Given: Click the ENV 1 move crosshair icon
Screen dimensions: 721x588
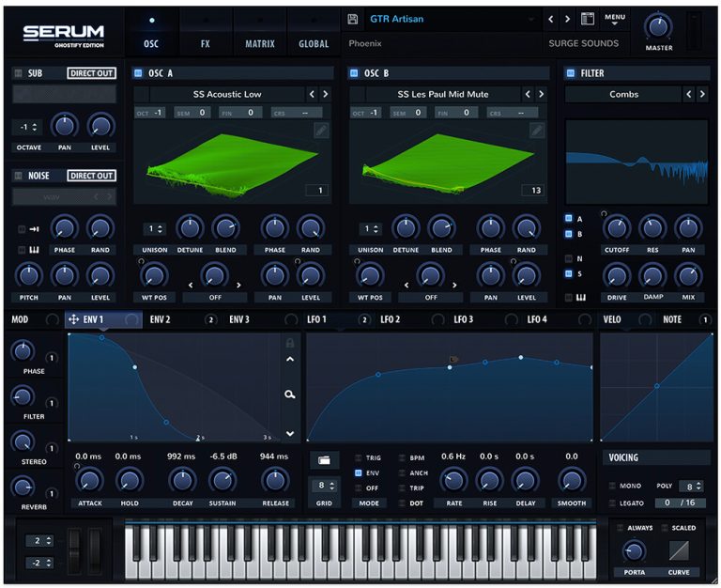Looking at the screenshot, I should (x=73, y=319).
